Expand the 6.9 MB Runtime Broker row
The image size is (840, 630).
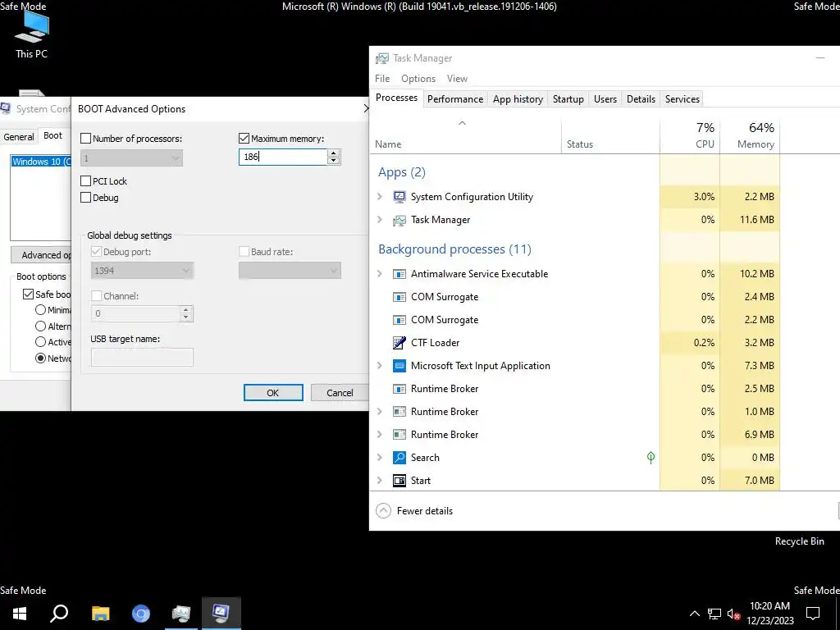point(380,435)
